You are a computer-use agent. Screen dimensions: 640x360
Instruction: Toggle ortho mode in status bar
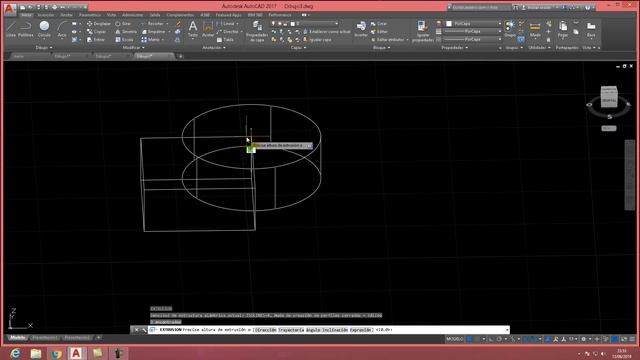point(491,339)
